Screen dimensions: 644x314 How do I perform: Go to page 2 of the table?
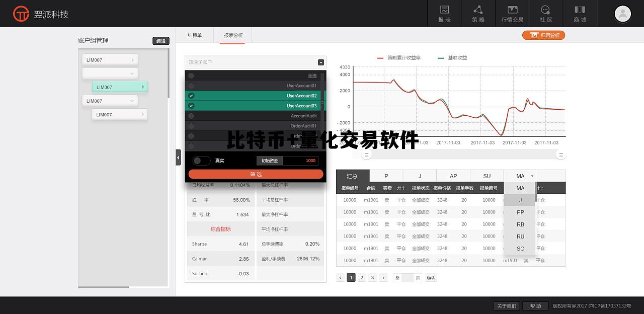point(362,277)
